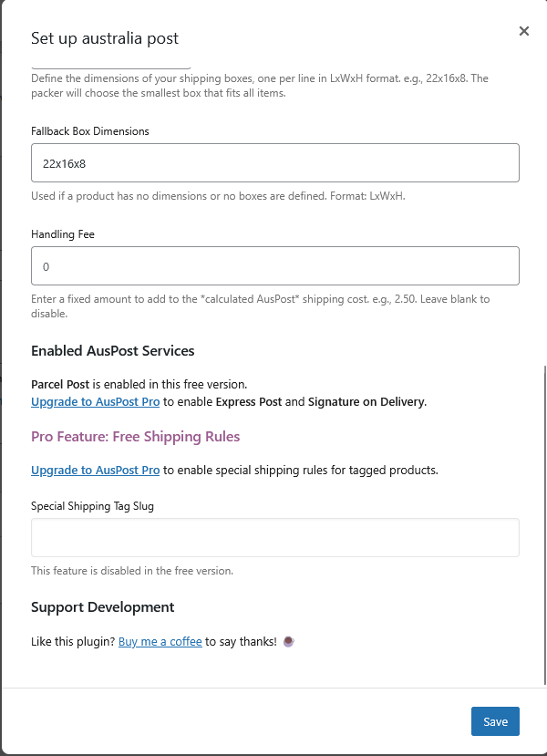
Task: Select the Enabled AusPost Services heading
Action: [x=113, y=351]
